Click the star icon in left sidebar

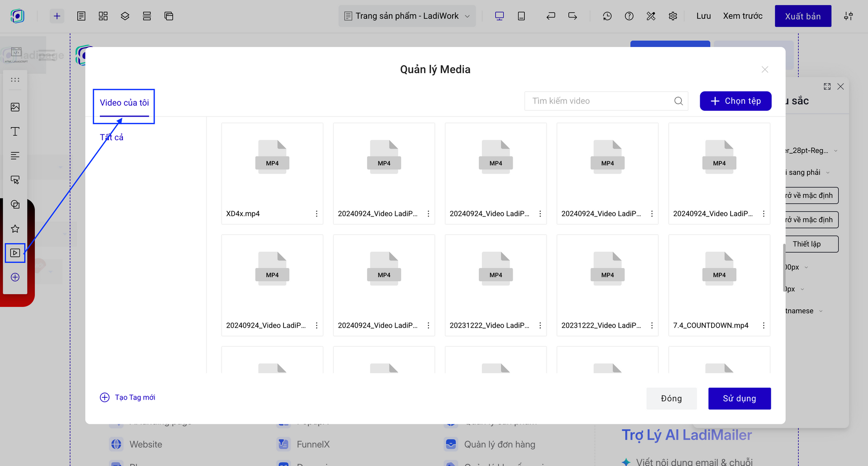[x=15, y=229]
